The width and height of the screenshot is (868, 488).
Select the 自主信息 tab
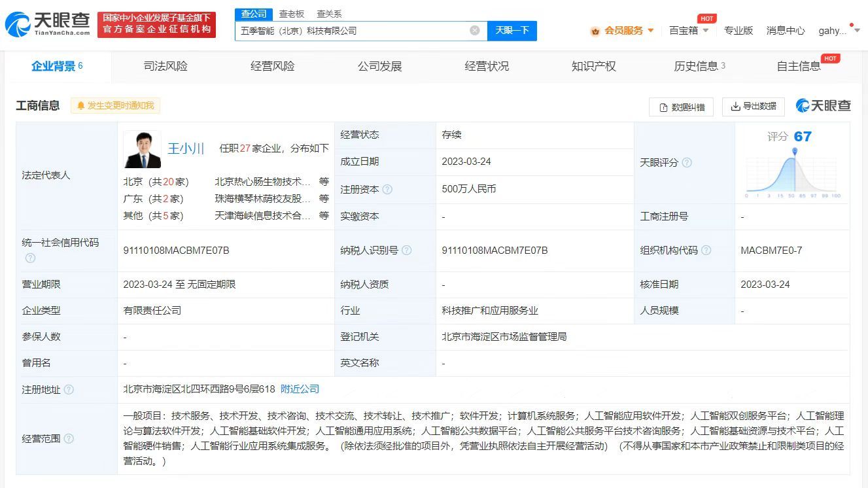[799, 66]
